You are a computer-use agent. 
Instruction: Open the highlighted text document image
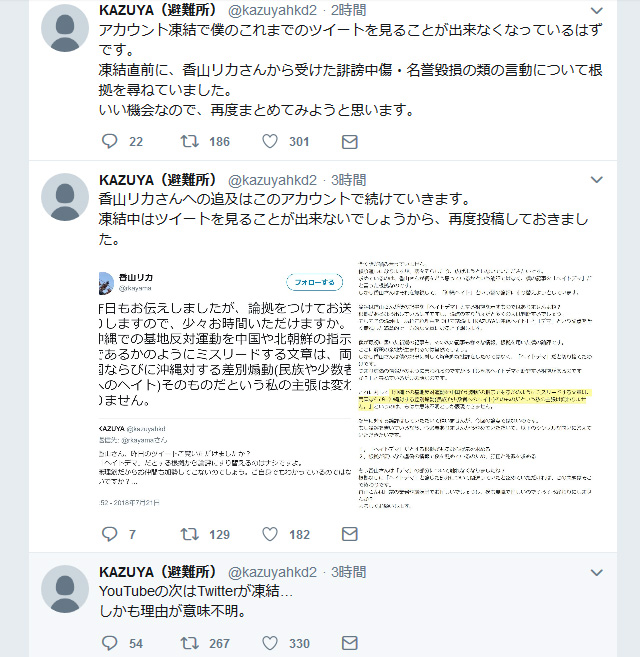(475, 385)
